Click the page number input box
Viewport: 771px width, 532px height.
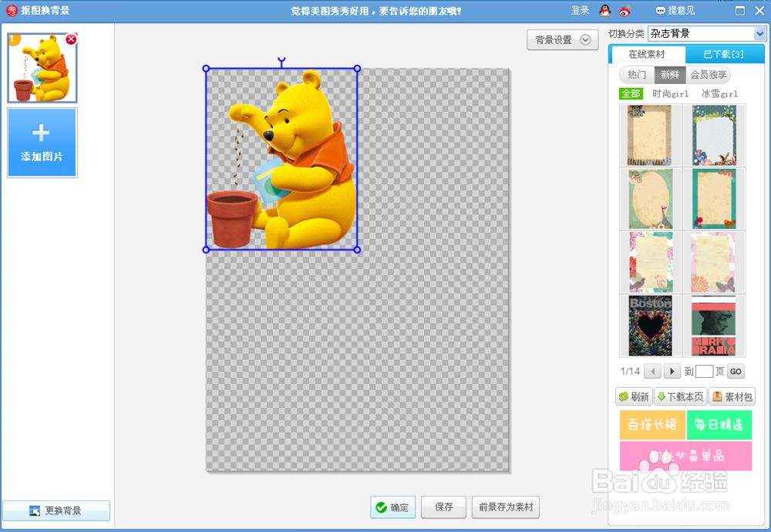pos(704,371)
